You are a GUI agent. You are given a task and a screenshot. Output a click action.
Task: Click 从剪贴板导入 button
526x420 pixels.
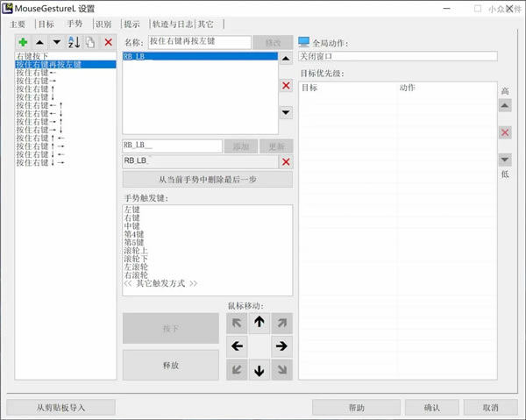[x=60, y=408]
